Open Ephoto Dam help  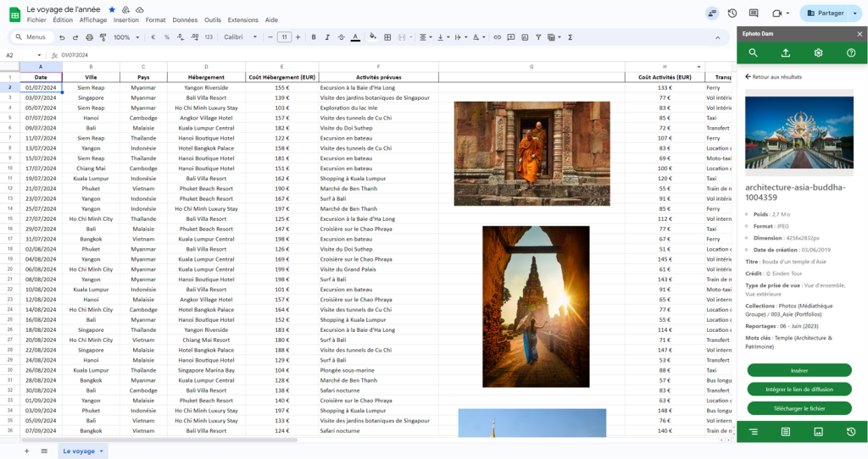tap(851, 53)
